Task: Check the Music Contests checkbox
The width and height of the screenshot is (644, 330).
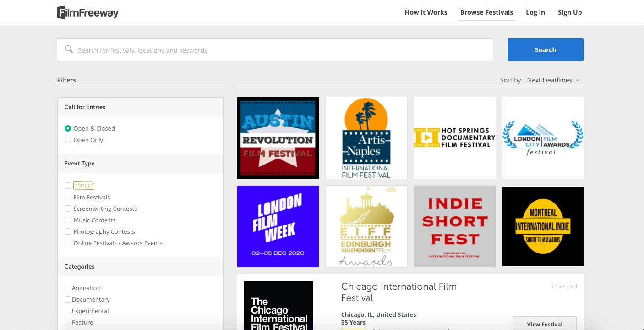Action: coord(68,220)
